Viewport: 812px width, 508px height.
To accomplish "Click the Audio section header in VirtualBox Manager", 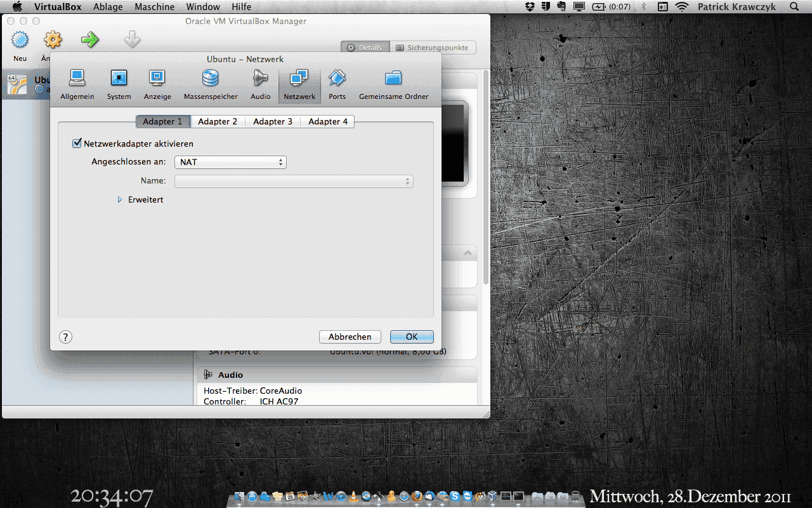I will (x=336, y=375).
